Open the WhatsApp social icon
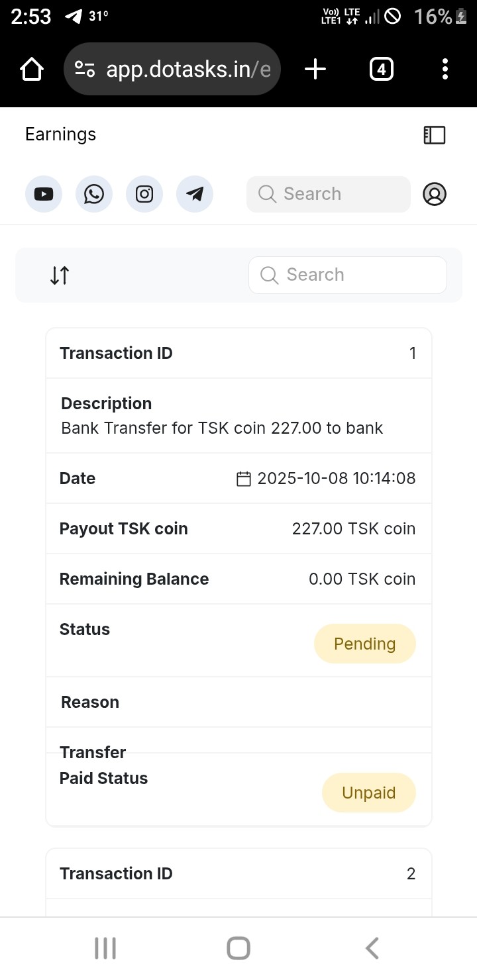Screen dimensions: 477x980 94,194
